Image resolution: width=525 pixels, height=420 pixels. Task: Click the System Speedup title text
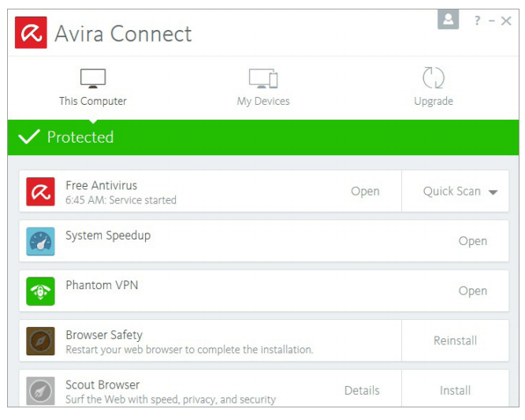[x=108, y=236]
